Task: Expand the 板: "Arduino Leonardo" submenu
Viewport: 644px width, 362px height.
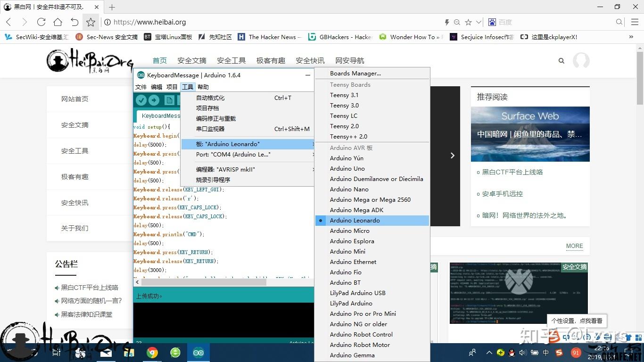Action: tap(248, 144)
